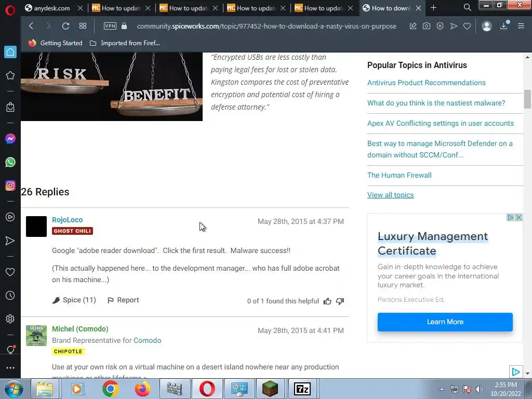Screen dimensions: 532x399
Task: Open the Imported from Firefox folder
Action: pyautogui.click(x=125, y=43)
